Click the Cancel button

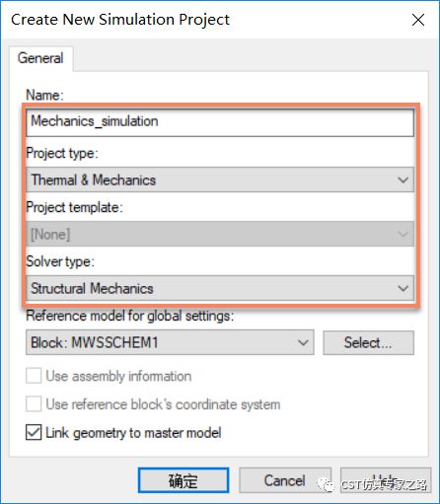tap(285, 480)
